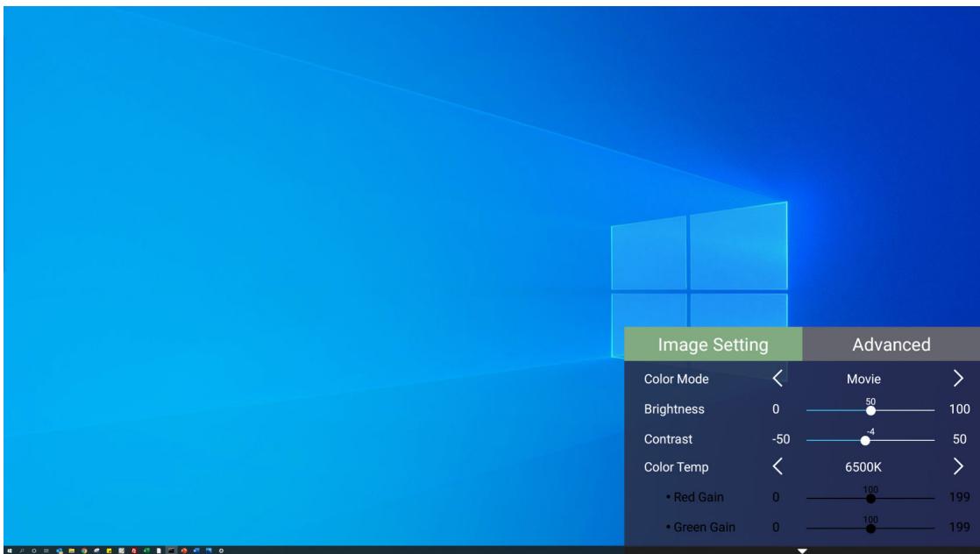Click the down arrow for more image settings
The width and height of the screenshot is (980, 554).
pos(802,550)
